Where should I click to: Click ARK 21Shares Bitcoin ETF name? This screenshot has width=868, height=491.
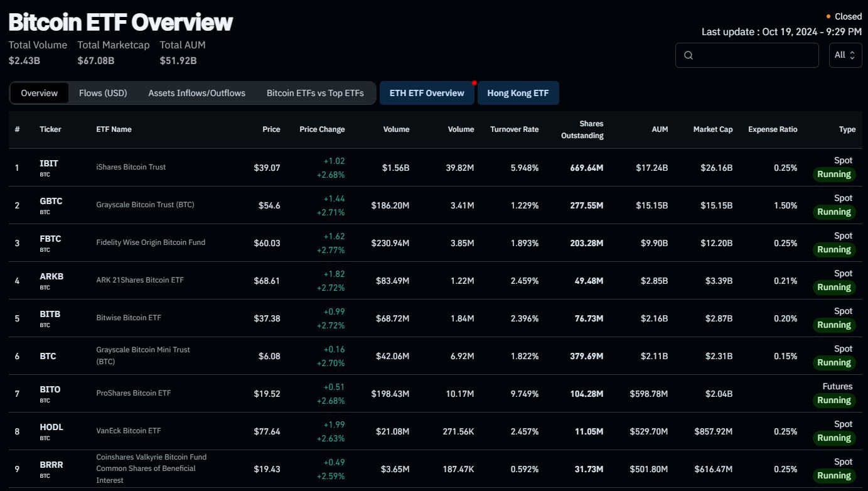click(x=140, y=280)
